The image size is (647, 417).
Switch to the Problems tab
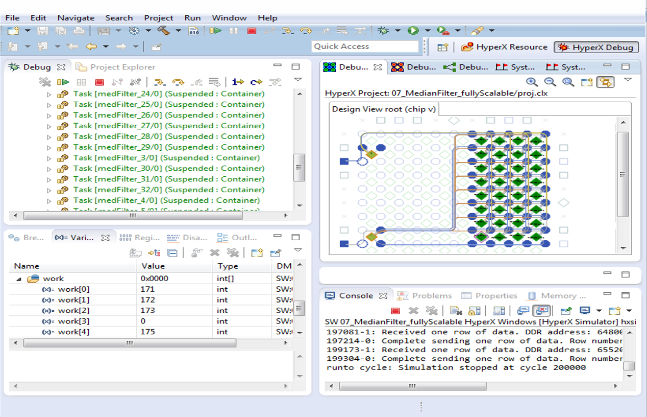[425, 296]
